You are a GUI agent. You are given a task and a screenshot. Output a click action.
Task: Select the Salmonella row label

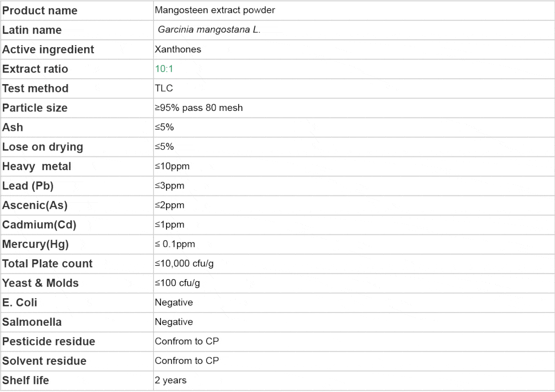32,322
